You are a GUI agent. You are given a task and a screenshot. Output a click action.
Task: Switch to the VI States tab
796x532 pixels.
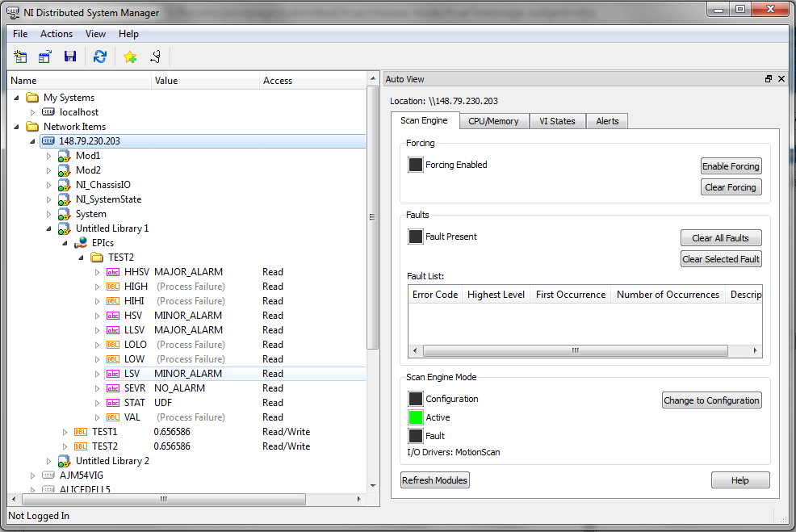pyautogui.click(x=557, y=121)
